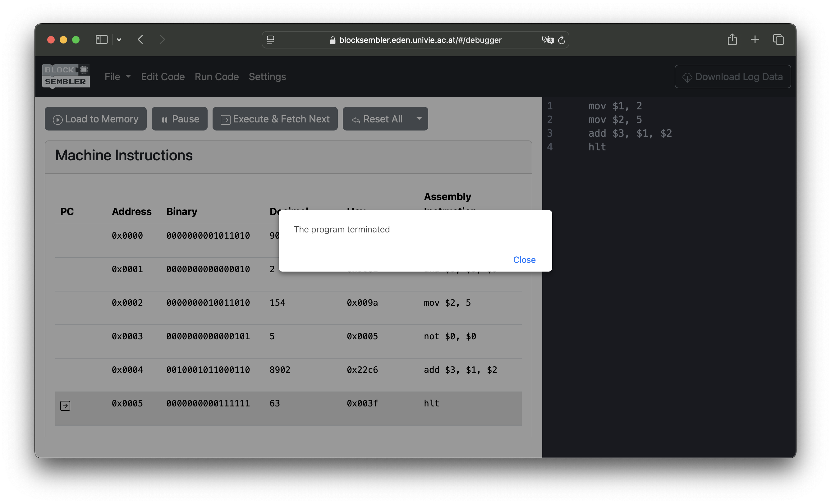Screen dimensions: 831x504
Task: Close the program terminated dialog
Action: (x=524, y=259)
